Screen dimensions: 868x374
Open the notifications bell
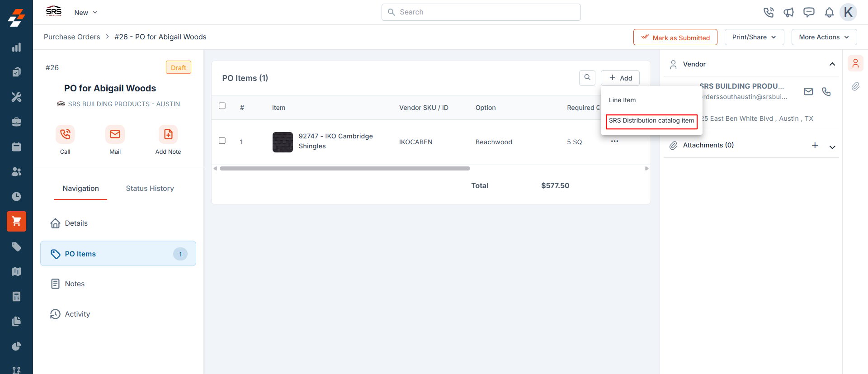point(829,12)
